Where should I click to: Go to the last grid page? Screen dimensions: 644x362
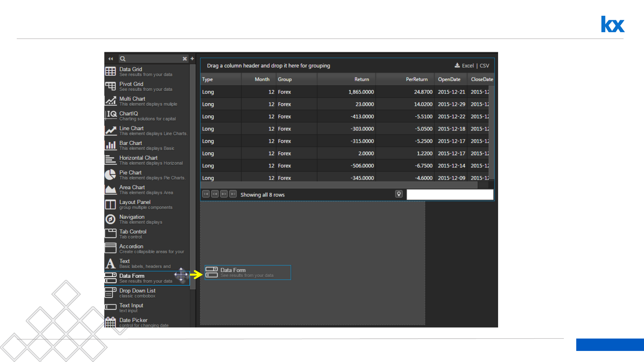point(233,194)
